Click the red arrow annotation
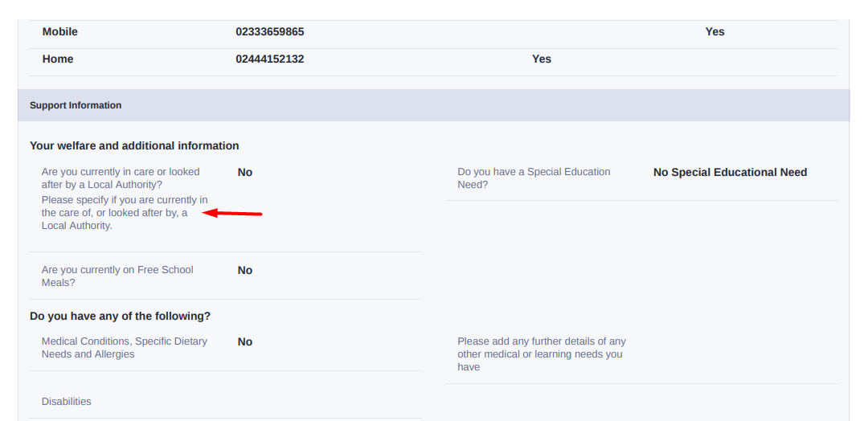 232,213
